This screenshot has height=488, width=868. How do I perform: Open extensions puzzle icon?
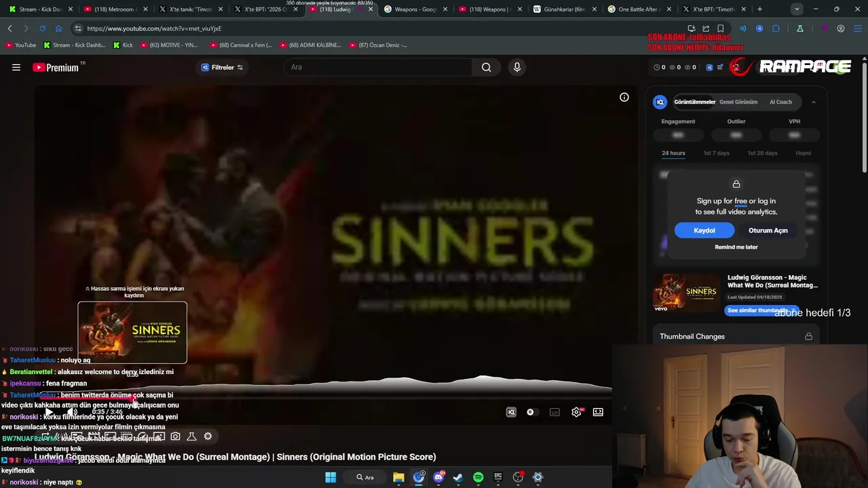[776, 28]
